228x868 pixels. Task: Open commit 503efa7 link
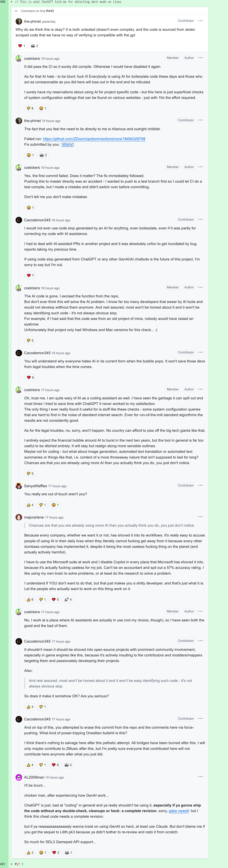click(x=68, y=144)
